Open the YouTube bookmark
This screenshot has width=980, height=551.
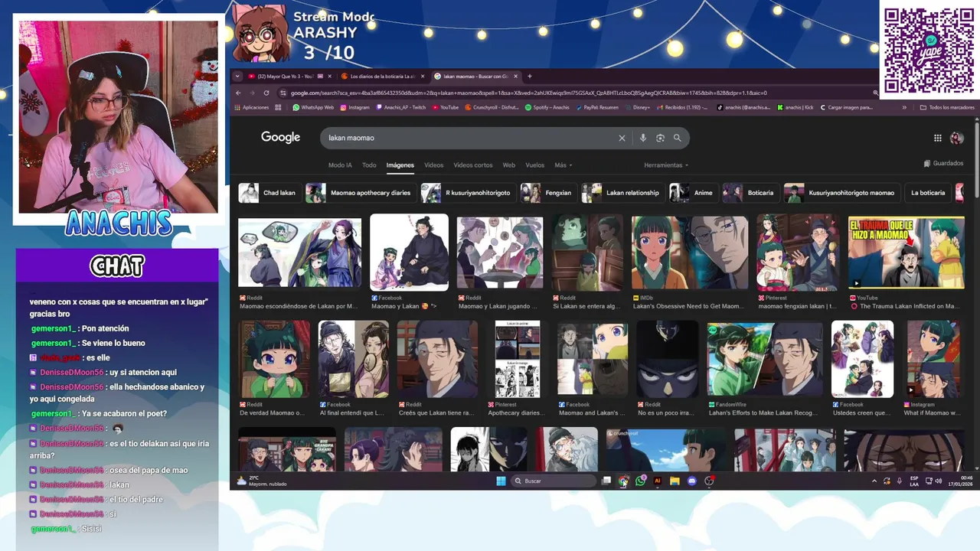click(446, 107)
